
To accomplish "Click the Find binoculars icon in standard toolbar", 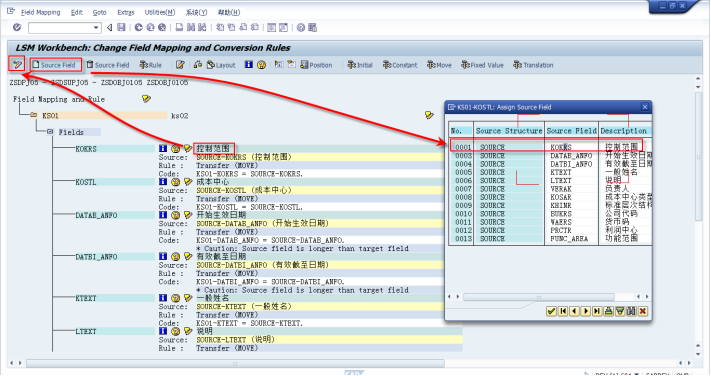I will point(191,28).
